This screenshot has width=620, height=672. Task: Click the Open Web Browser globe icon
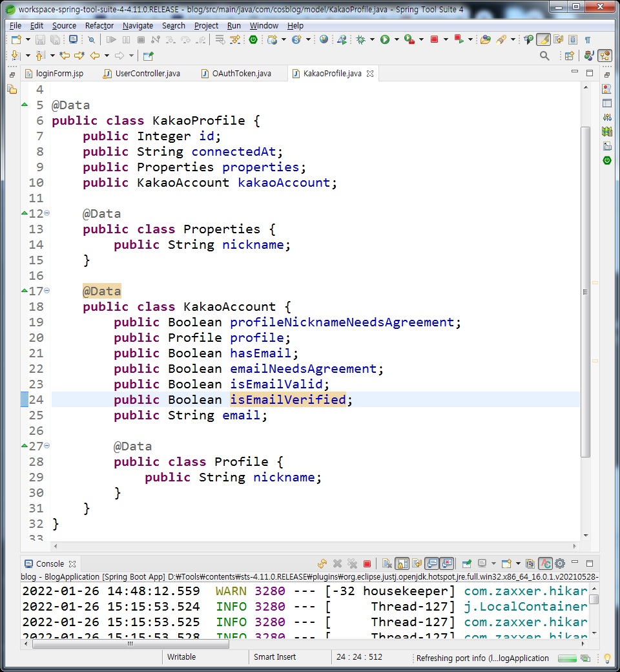pos(324,40)
